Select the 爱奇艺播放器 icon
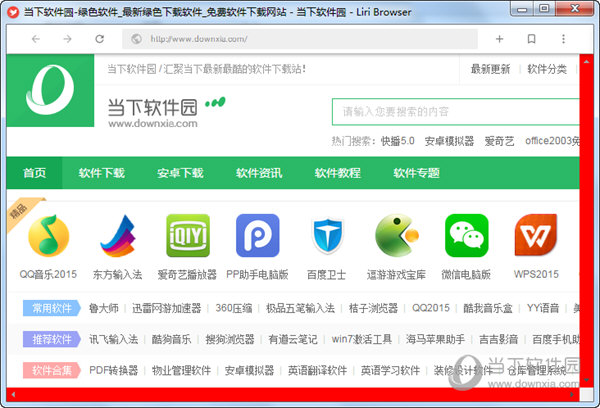The width and height of the screenshot is (600, 408). click(x=187, y=236)
